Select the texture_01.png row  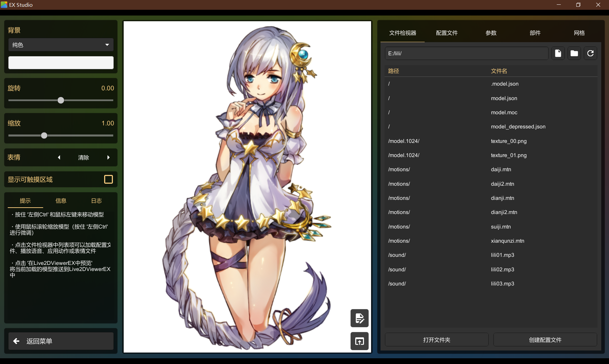point(491,155)
